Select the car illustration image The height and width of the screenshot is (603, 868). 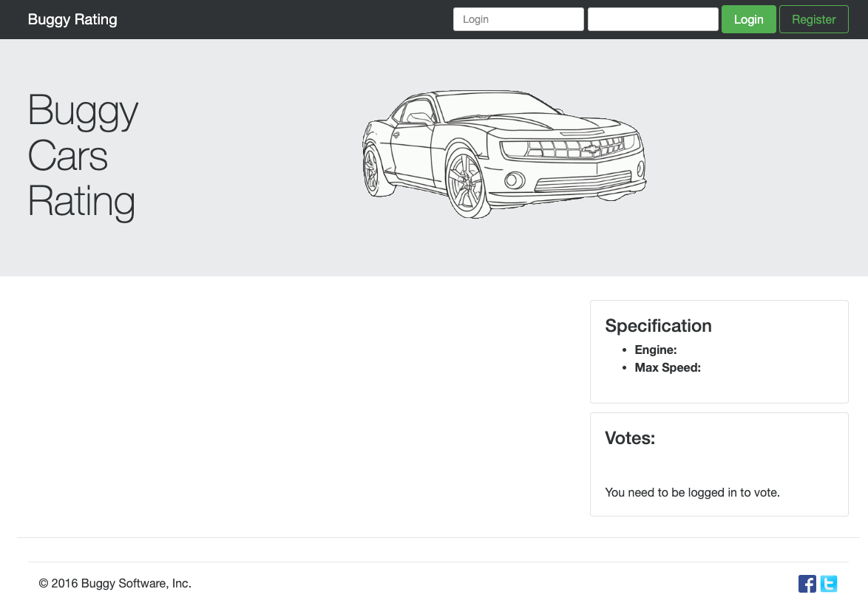pos(505,153)
